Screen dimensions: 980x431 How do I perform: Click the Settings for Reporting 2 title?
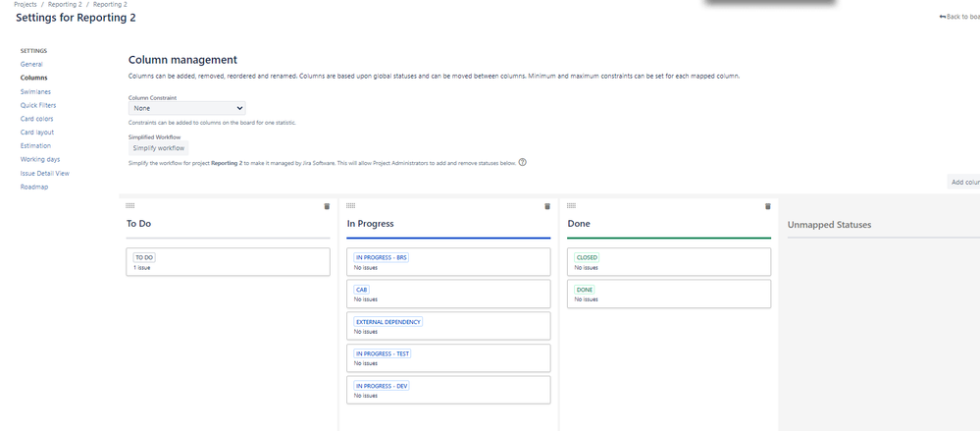76,18
